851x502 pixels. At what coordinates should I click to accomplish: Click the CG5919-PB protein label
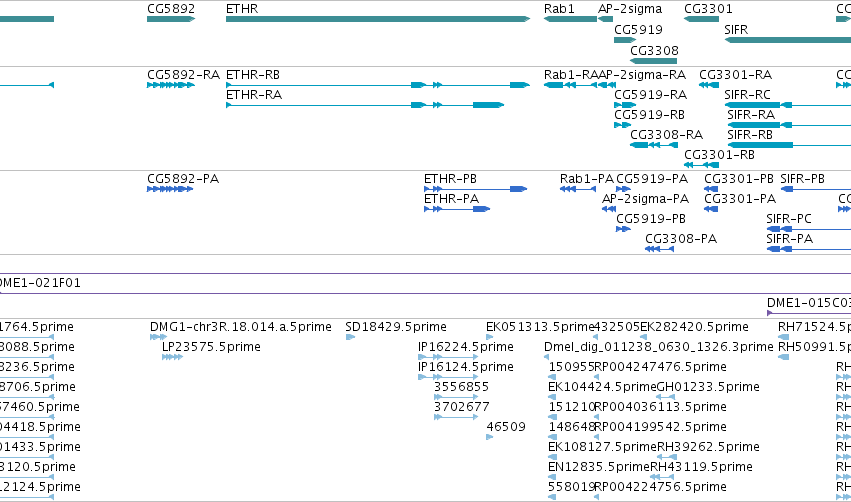[651, 219]
